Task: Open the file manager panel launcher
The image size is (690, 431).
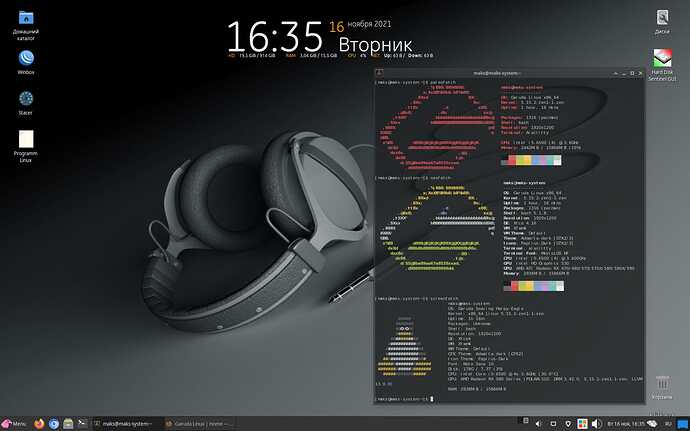Action: pyautogui.click(x=68, y=424)
